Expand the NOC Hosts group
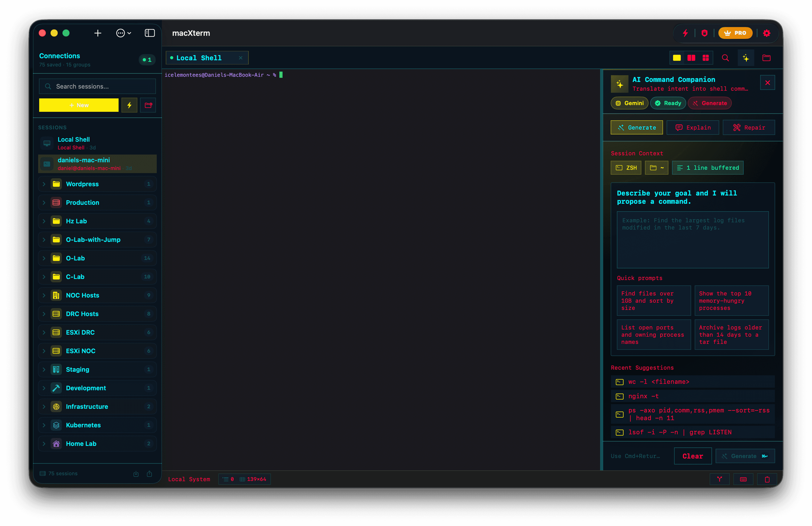 (97, 295)
